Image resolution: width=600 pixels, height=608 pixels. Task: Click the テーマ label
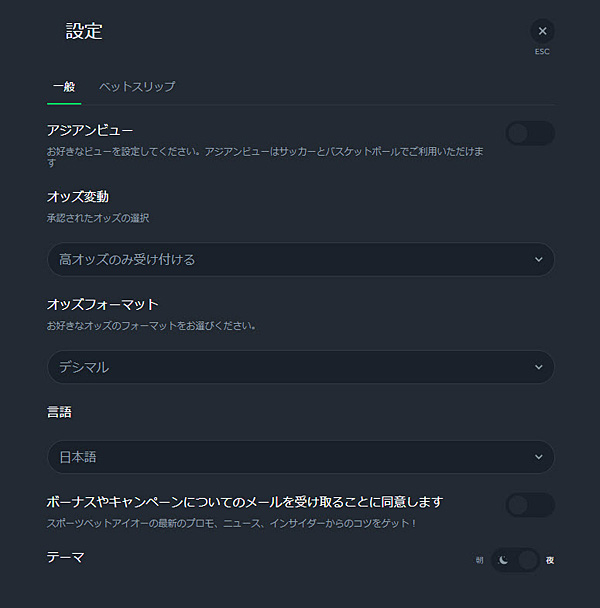66,557
